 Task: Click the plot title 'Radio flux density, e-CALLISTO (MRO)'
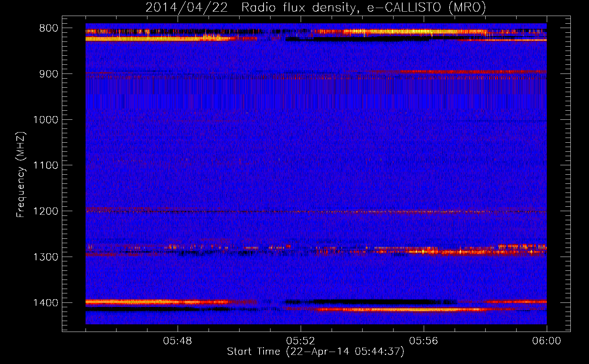click(364, 7)
